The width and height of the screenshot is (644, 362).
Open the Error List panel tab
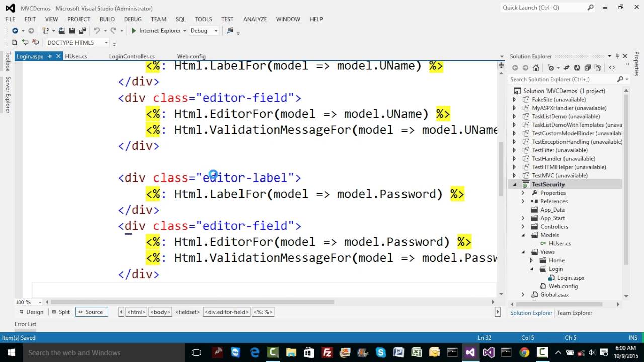(x=25, y=324)
